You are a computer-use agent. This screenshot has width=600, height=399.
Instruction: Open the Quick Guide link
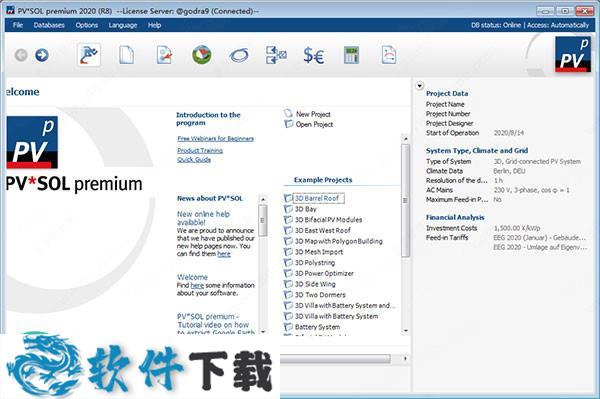point(194,160)
